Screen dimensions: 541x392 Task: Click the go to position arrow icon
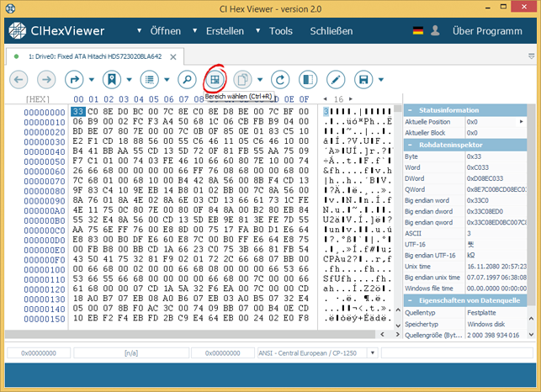75,80
